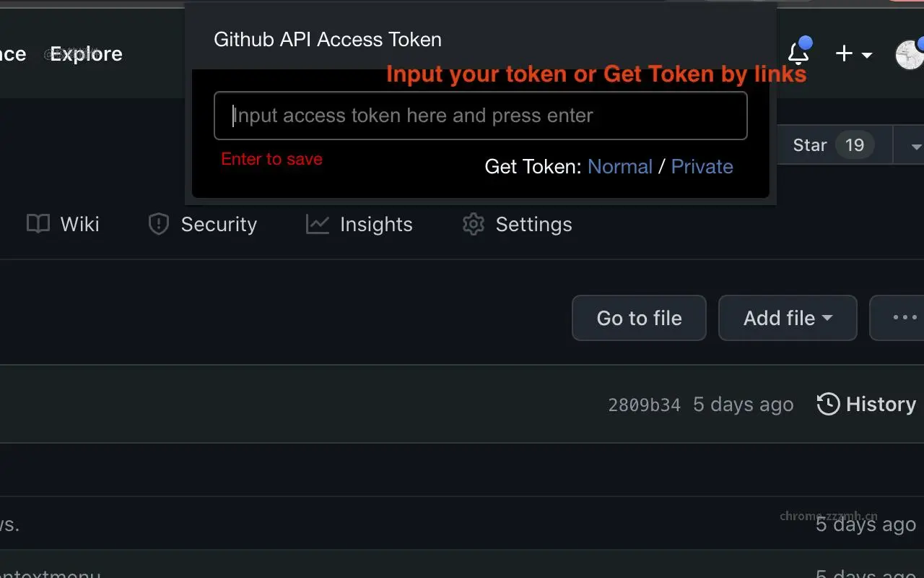Open the History clock icon
Image resolution: width=924 pixels, height=578 pixels.
click(827, 404)
